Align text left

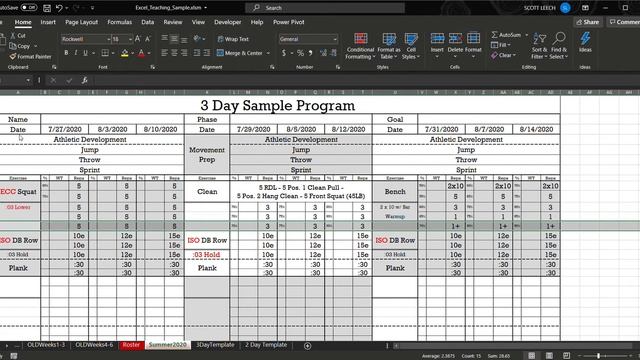pos(164,53)
